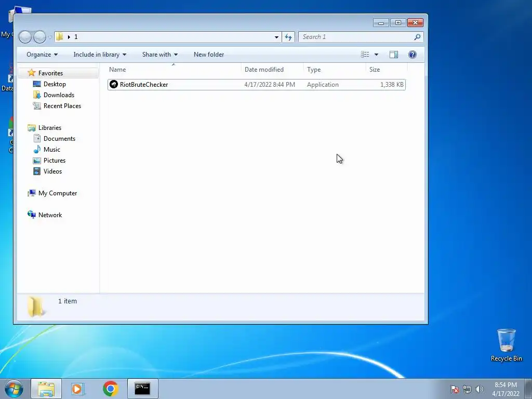Click the Videos film icon in sidebar
The image size is (532, 399).
[37, 171]
